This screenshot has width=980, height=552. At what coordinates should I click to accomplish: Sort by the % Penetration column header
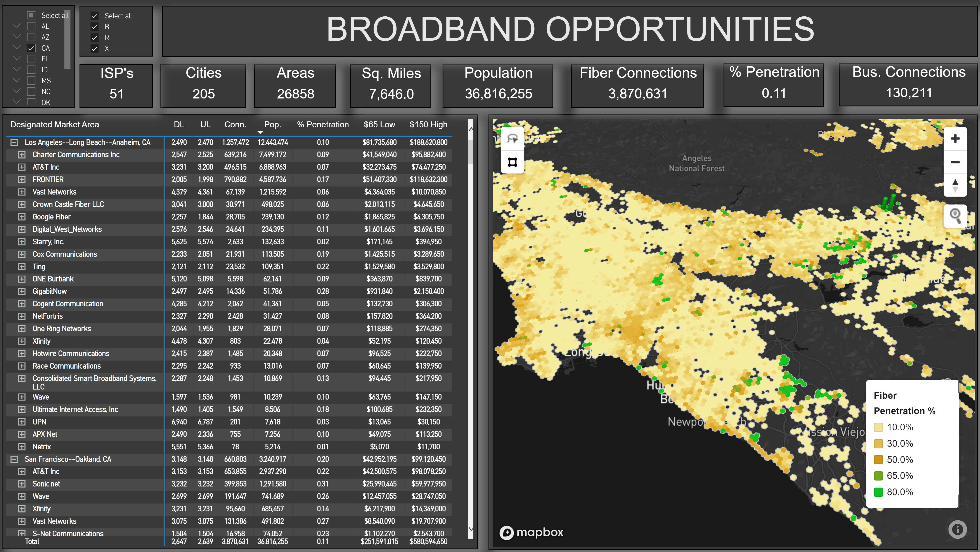click(x=323, y=125)
